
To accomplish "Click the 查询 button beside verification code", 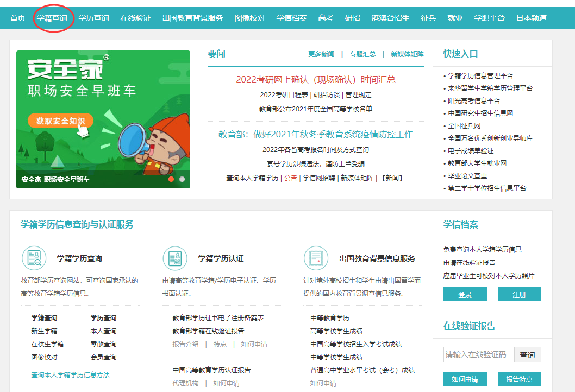I will [x=527, y=355].
